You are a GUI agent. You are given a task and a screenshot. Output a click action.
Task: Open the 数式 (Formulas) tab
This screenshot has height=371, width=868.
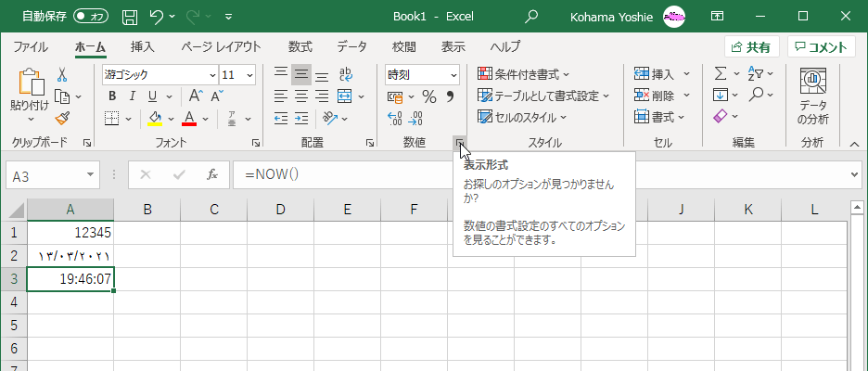(300, 47)
